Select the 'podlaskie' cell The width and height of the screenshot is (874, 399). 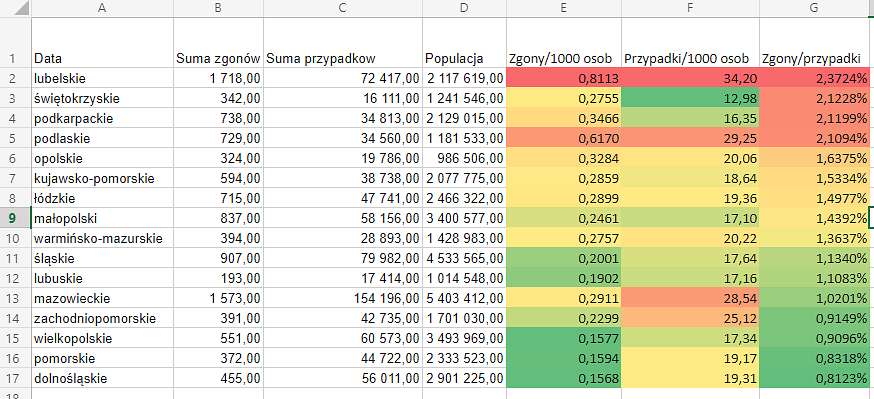coord(103,138)
